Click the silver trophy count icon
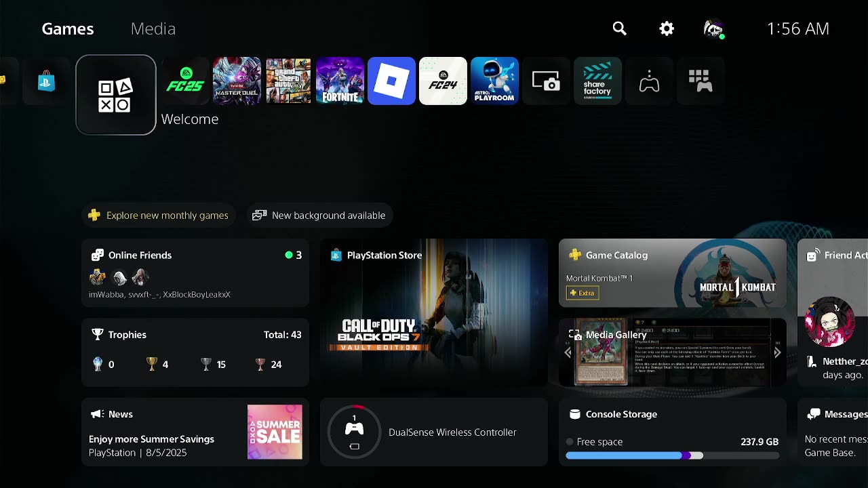This screenshot has height=488, width=868. (x=206, y=364)
